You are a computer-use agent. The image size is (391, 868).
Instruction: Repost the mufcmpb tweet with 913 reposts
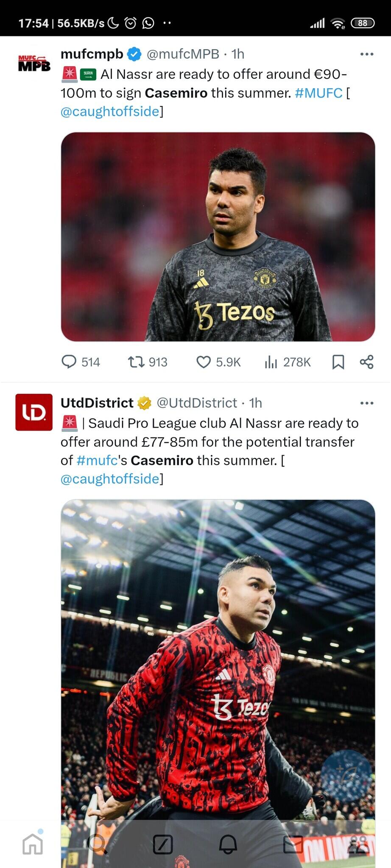pos(136,362)
